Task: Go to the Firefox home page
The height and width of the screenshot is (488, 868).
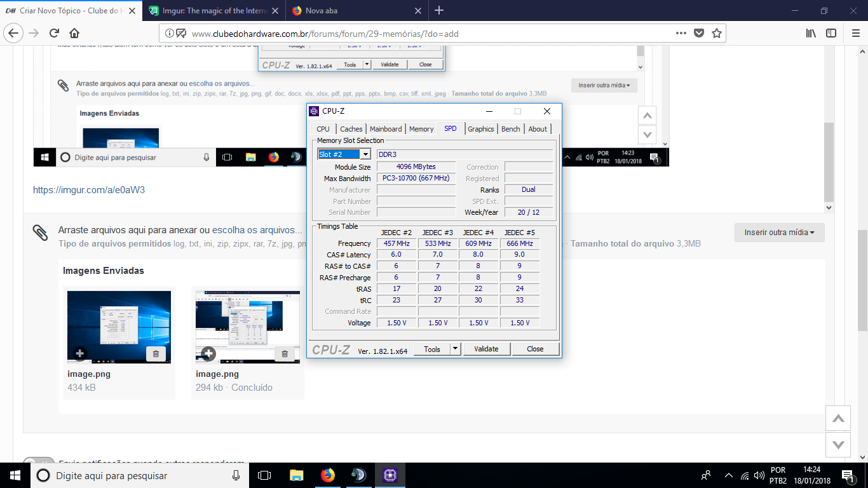Action: (x=74, y=33)
